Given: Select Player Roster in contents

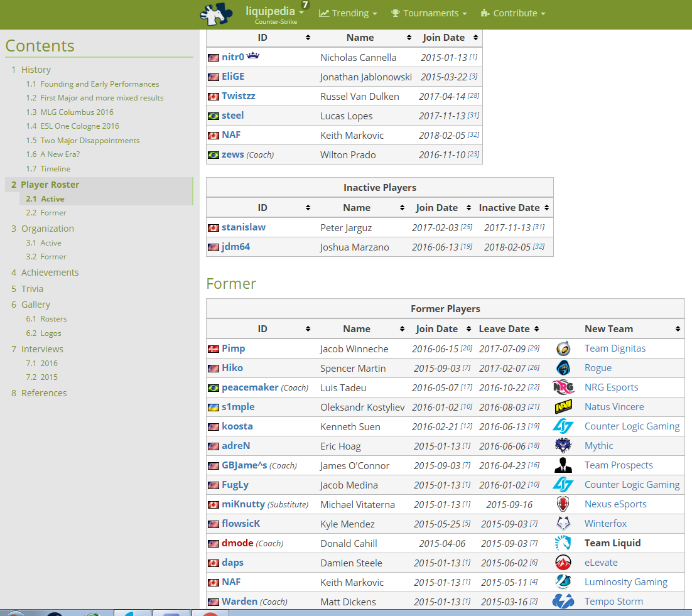Looking at the screenshot, I should (50, 185).
